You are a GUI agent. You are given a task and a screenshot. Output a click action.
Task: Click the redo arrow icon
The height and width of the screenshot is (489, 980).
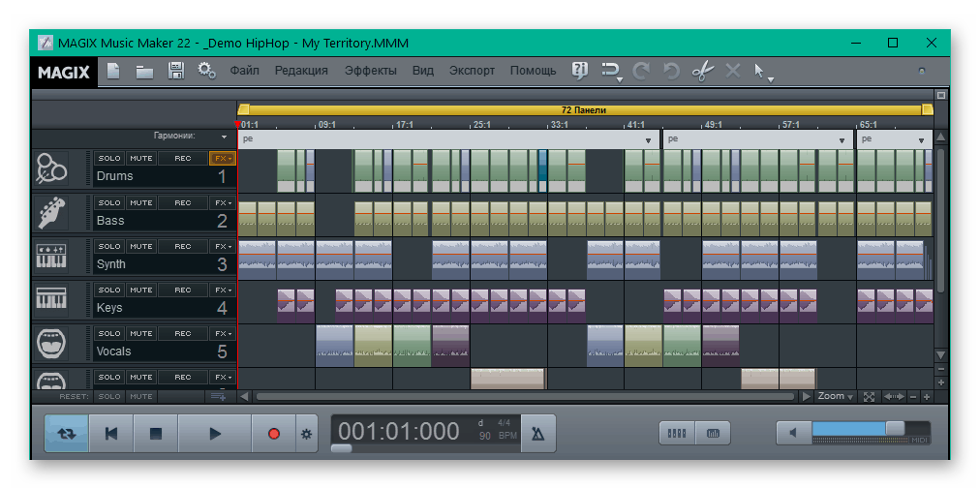[640, 72]
